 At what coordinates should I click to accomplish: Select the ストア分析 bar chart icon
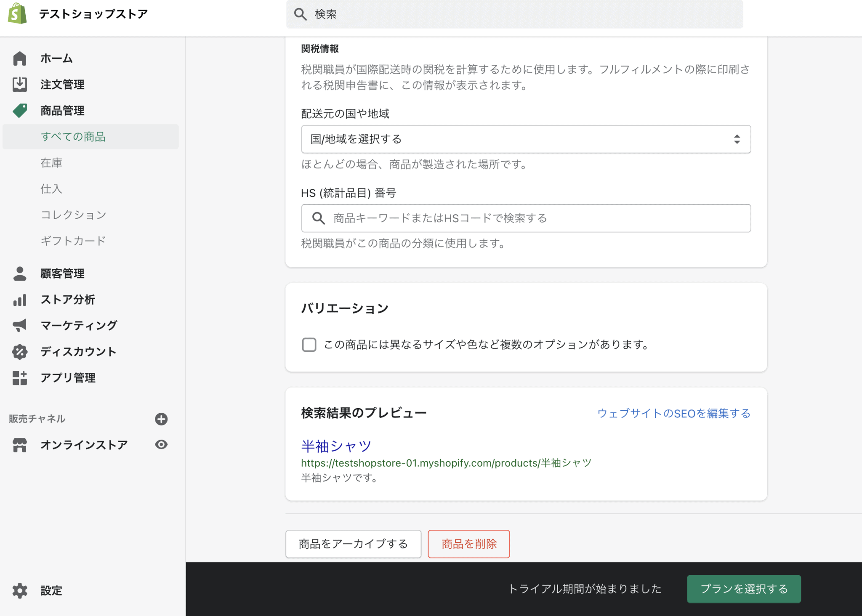(20, 299)
